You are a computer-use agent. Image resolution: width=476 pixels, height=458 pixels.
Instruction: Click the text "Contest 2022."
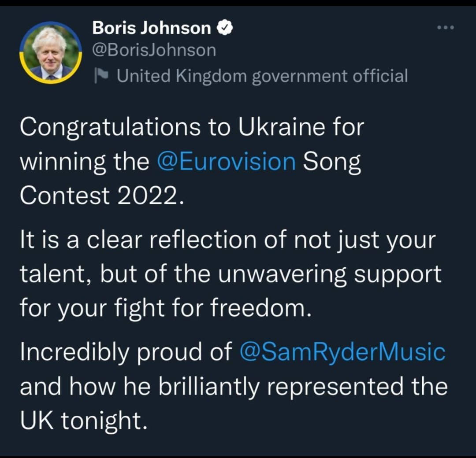coord(100,194)
